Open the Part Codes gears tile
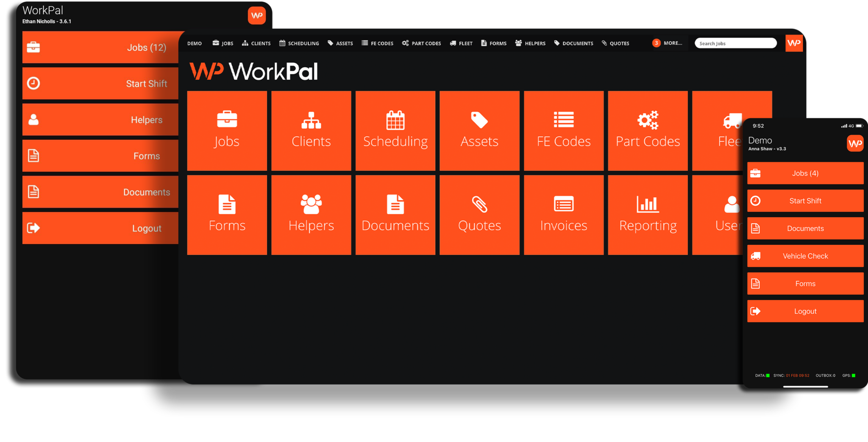This screenshot has height=442, width=868. click(648, 130)
